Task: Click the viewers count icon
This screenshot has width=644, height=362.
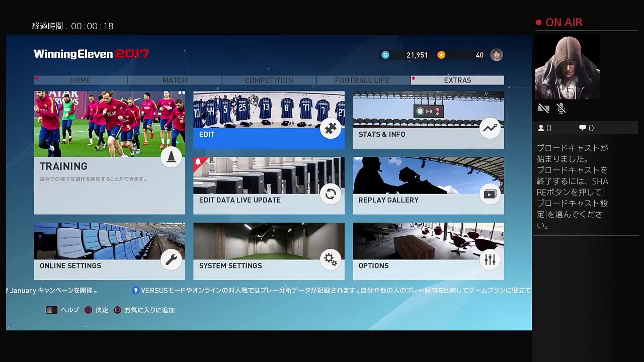Action: pos(541,128)
